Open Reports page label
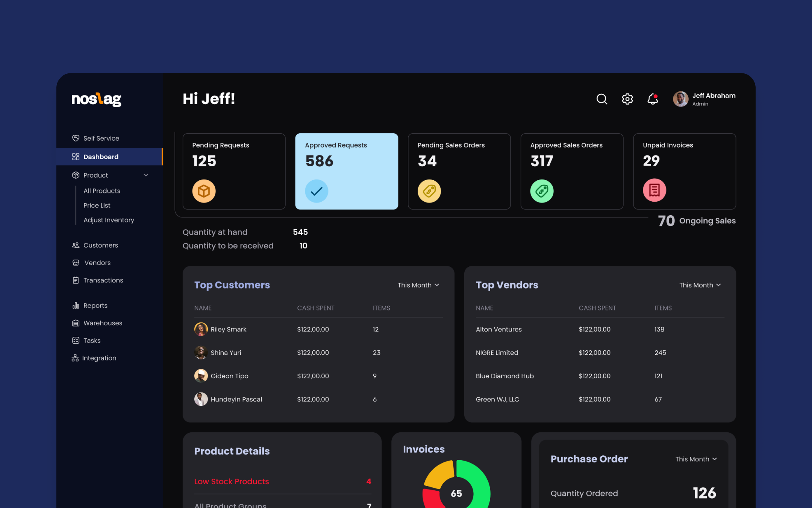This screenshot has height=508, width=812. [95, 305]
